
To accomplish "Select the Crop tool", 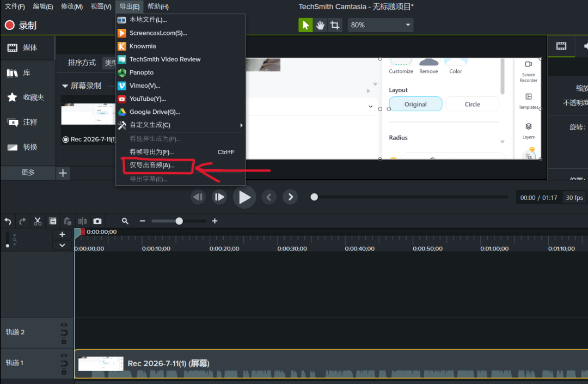I will (x=335, y=25).
